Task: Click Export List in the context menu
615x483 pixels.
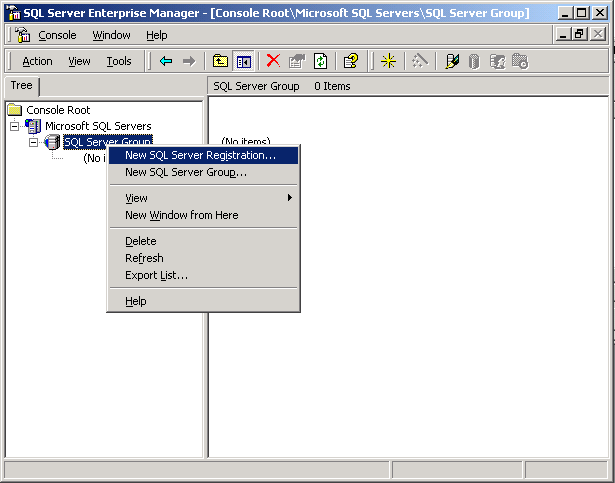Action: click(x=156, y=275)
